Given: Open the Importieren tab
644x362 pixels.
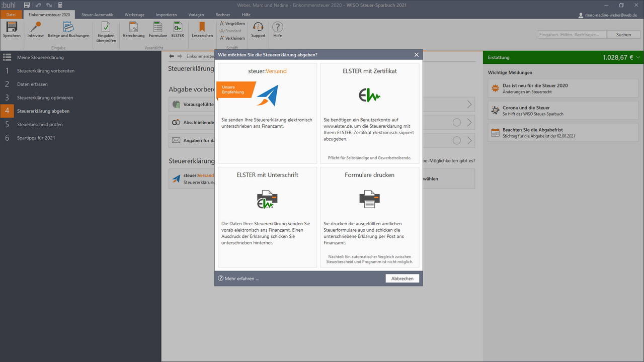Looking at the screenshot, I should [x=166, y=15].
